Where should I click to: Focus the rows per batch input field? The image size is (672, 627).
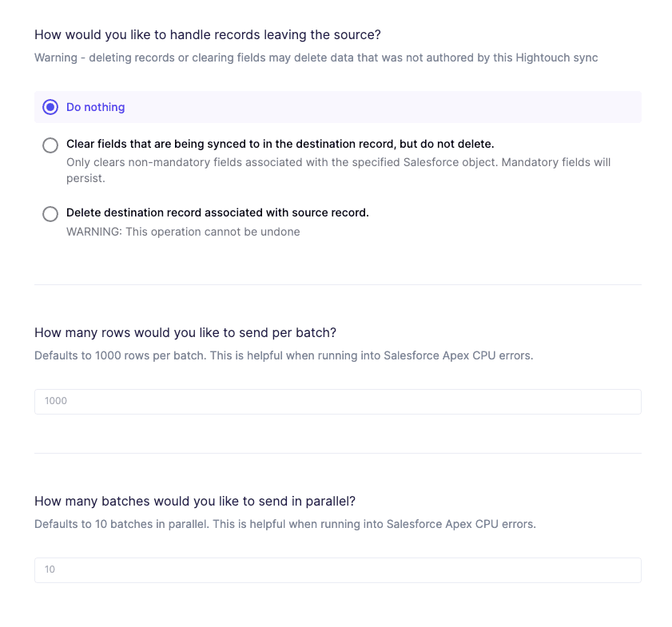pos(337,401)
